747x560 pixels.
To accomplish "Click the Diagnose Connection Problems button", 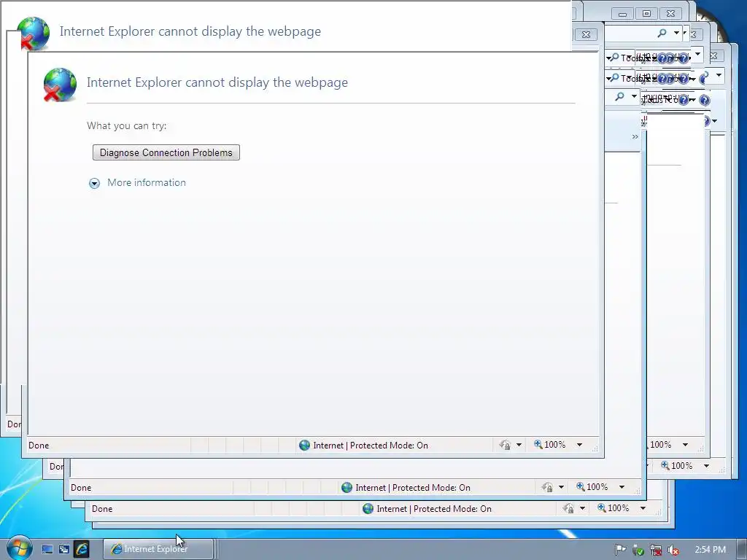I will (166, 152).
